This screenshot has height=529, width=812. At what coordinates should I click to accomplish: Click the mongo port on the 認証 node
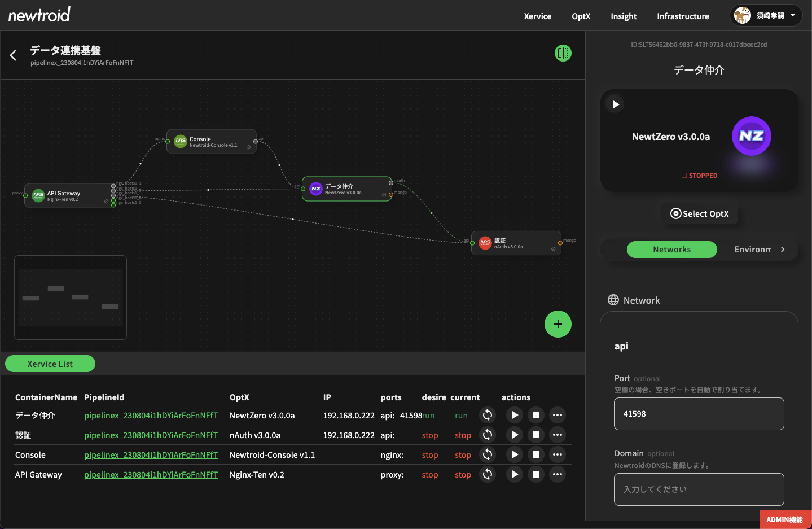(x=560, y=243)
